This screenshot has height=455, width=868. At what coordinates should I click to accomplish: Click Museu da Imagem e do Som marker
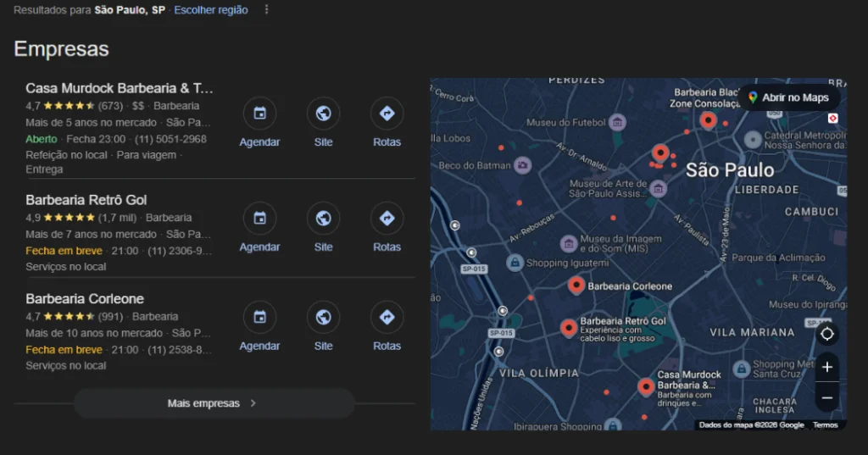(x=569, y=243)
